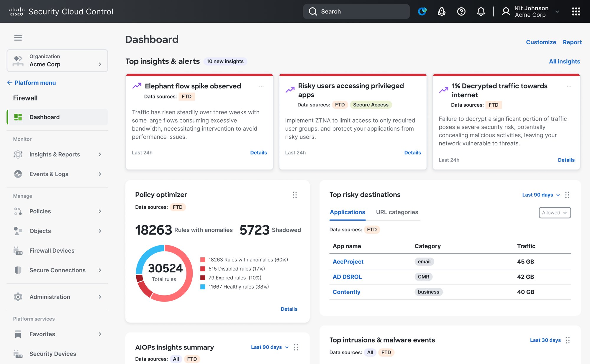Open Secure Connections menu item
The width and height of the screenshot is (590, 364).
pyautogui.click(x=57, y=270)
